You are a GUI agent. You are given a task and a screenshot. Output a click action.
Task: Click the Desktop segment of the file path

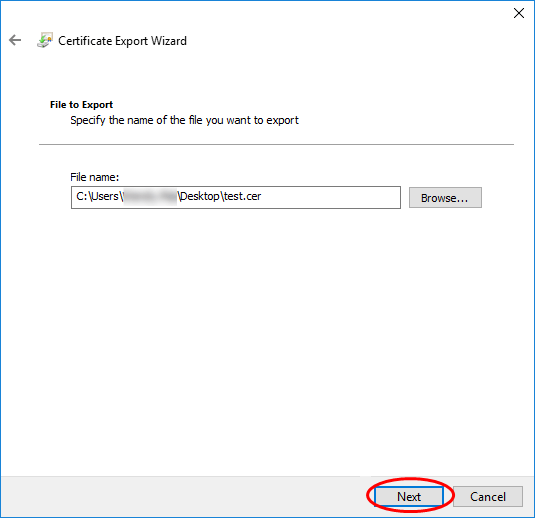[200, 197]
